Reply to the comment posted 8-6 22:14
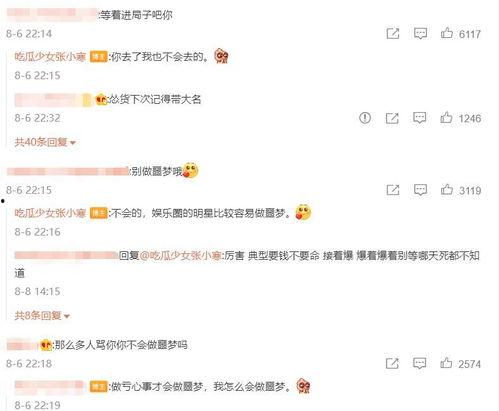Image resolution: width=499 pixels, height=411 pixels. pyautogui.click(x=420, y=33)
